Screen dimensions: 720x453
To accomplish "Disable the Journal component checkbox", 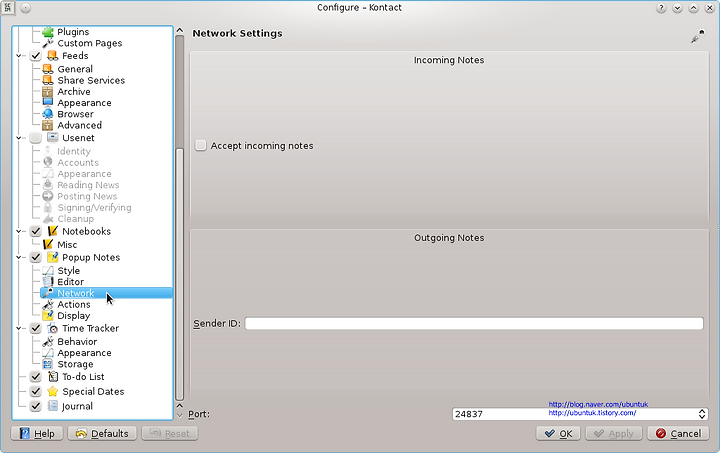I will [35, 406].
